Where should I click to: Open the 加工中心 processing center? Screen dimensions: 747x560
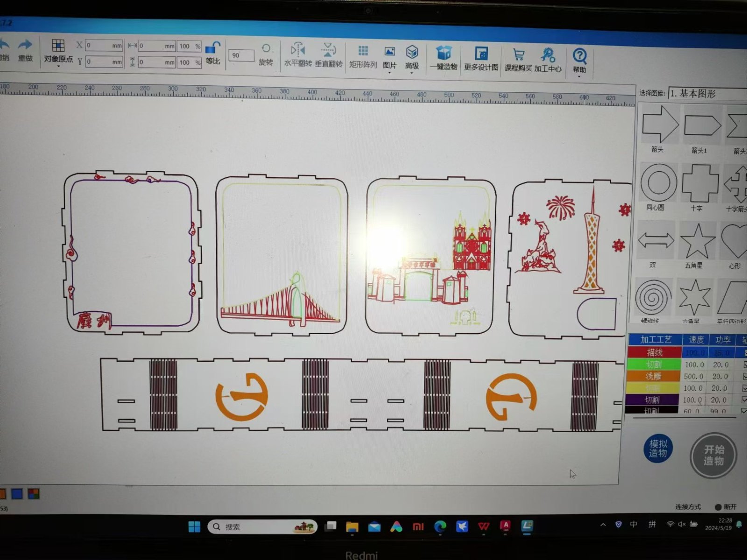[x=548, y=56]
